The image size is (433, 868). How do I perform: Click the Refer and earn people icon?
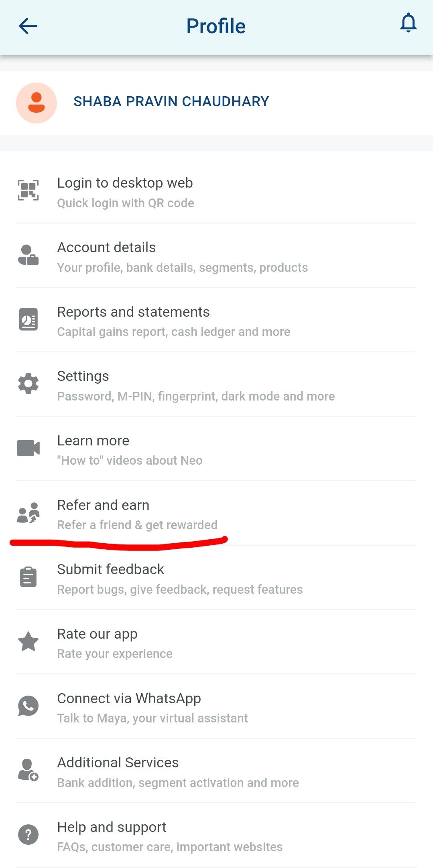pos(28,513)
